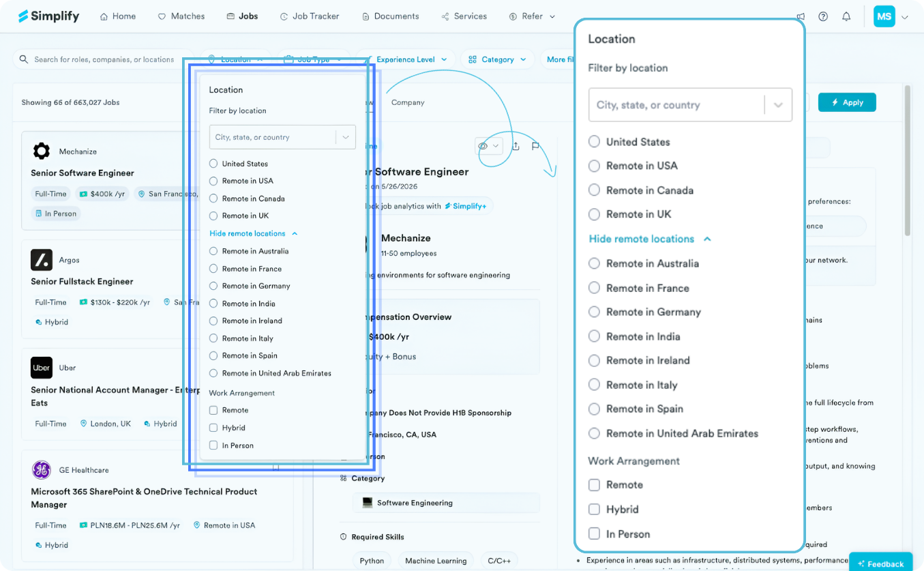Viewport: 924px width, 571px height.
Task: Tick the In Person checkbox in the small Location dropdown
Action: (x=213, y=445)
